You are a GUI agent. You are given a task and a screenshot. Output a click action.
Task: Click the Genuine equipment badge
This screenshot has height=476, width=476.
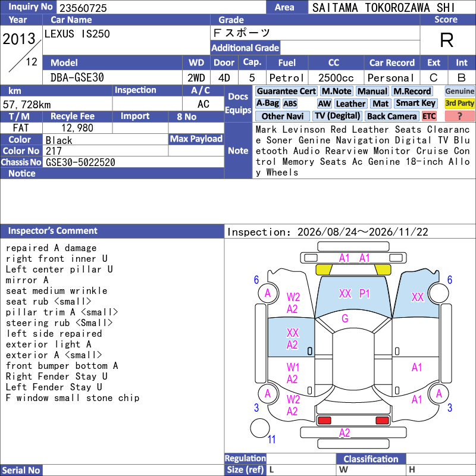coord(459,91)
